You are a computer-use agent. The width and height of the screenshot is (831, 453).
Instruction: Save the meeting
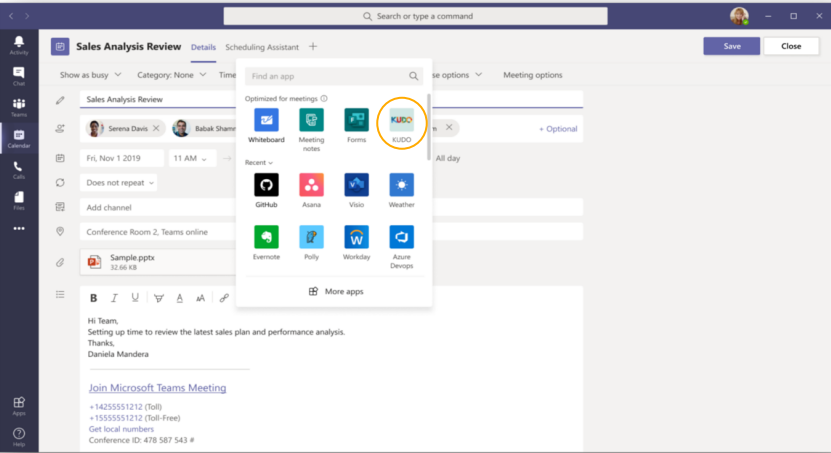pyautogui.click(x=732, y=46)
